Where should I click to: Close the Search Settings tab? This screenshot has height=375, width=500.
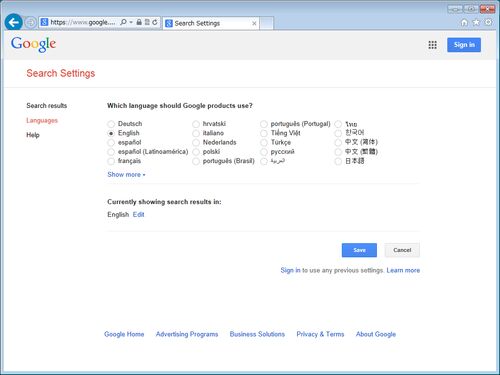pos(254,23)
